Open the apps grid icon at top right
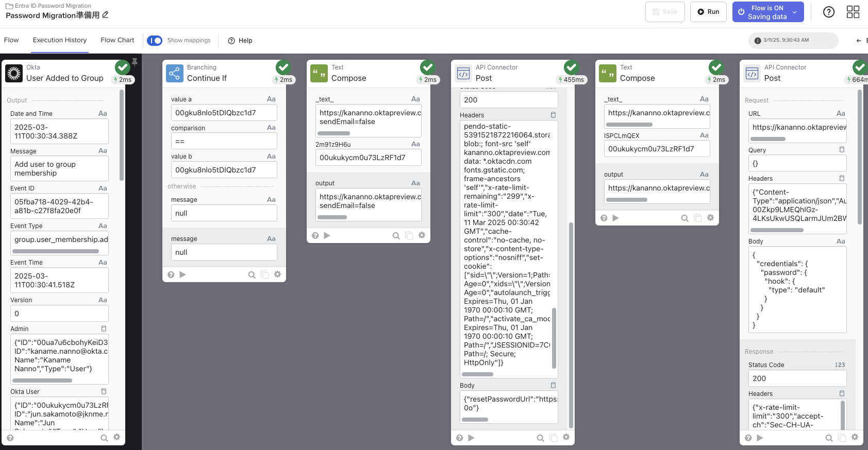The image size is (868, 450). (853, 12)
